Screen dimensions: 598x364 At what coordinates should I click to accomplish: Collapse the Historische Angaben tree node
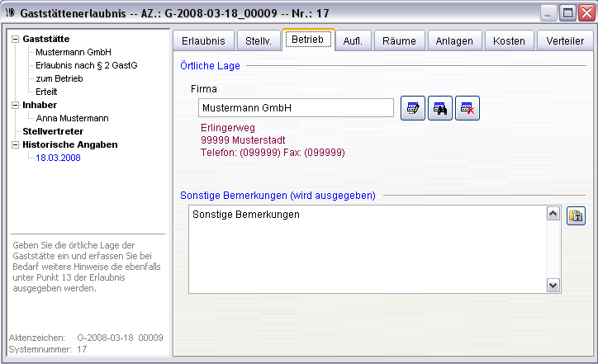[x=15, y=144]
